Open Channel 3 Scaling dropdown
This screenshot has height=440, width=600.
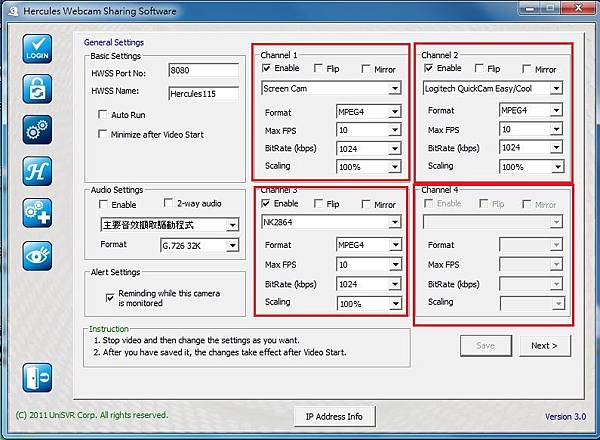coord(368,304)
